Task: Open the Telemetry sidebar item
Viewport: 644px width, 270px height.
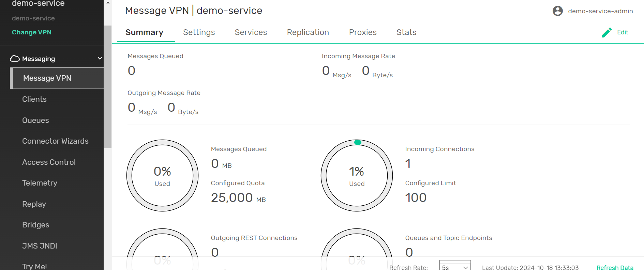Action: pos(40,183)
